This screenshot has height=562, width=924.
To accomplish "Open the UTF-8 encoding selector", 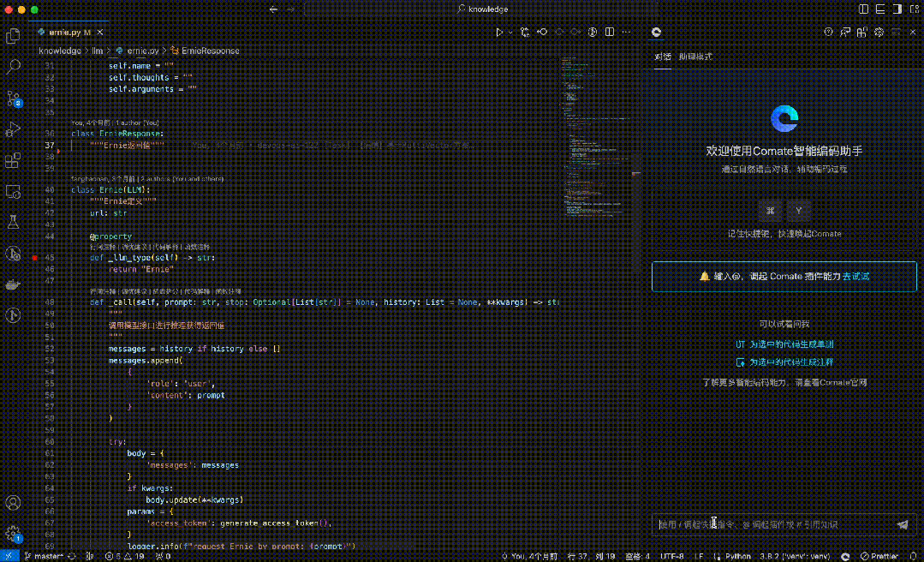I will 671,556.
